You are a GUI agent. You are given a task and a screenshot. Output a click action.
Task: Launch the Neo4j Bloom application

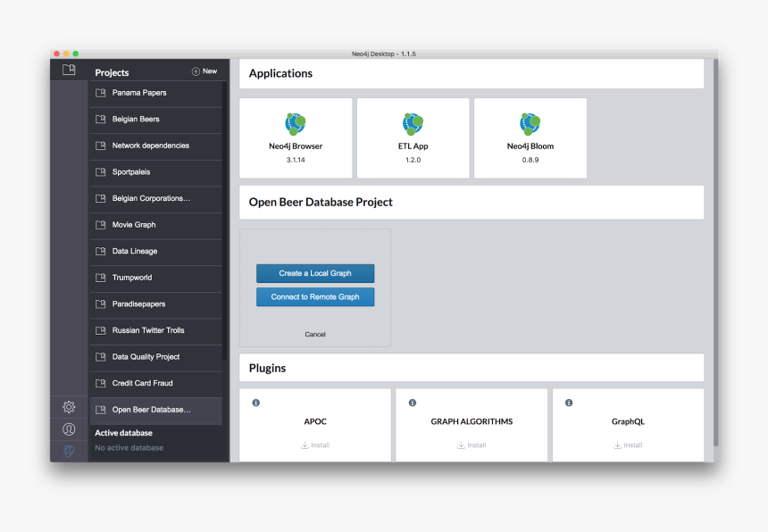click(x=530, y=138)
